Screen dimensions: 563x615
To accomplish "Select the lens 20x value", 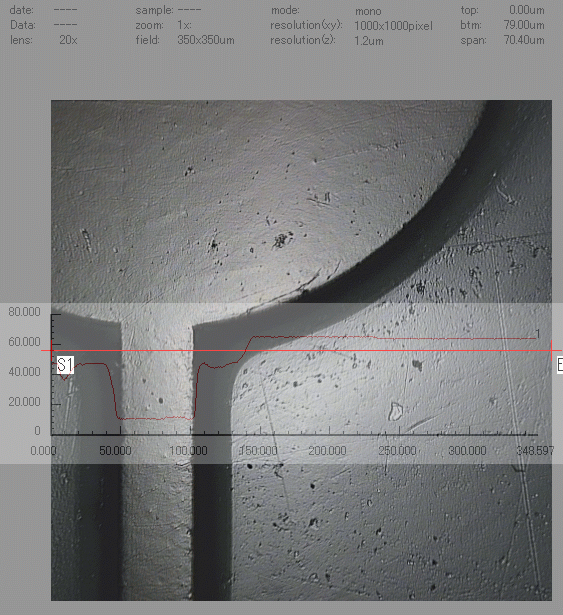I will [x=68, y=40].
